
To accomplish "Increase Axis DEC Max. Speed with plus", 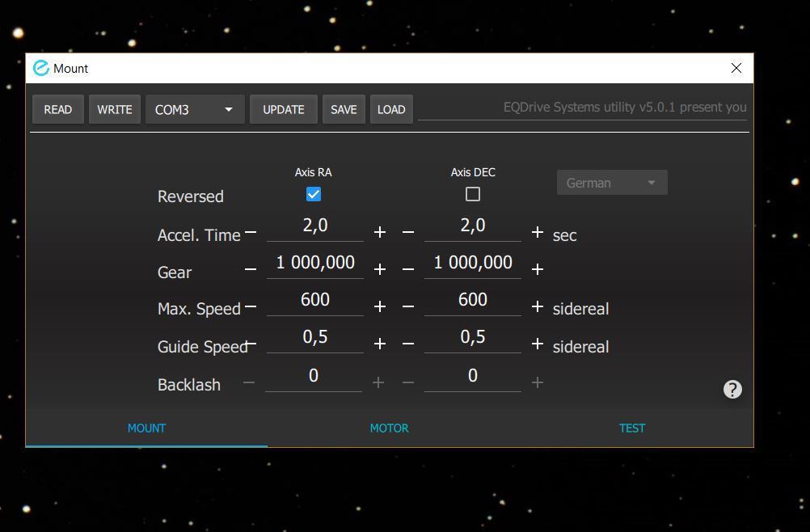I will point(538,306).
